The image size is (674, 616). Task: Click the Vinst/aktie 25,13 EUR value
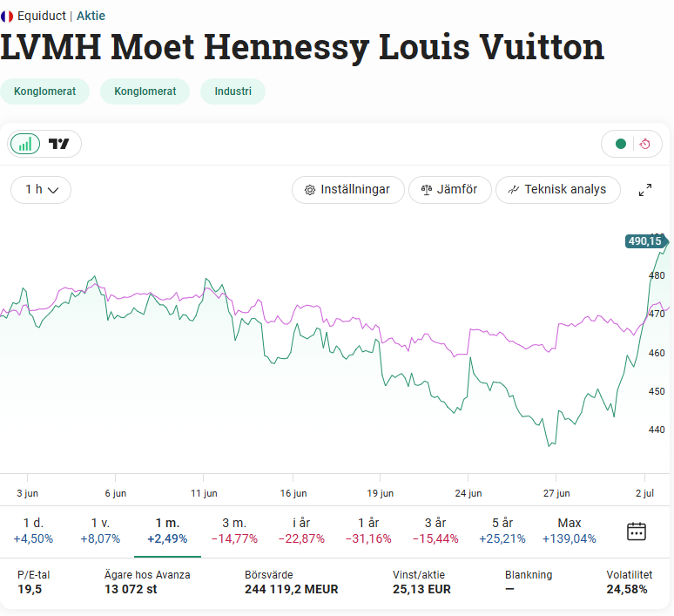pos(421,589)
